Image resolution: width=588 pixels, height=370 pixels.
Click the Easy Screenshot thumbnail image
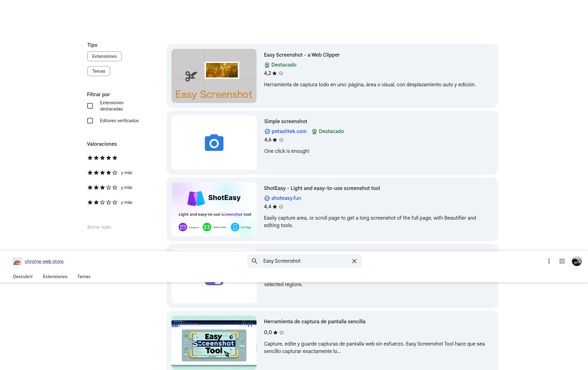pyautogui.click(x=214, y=76)
